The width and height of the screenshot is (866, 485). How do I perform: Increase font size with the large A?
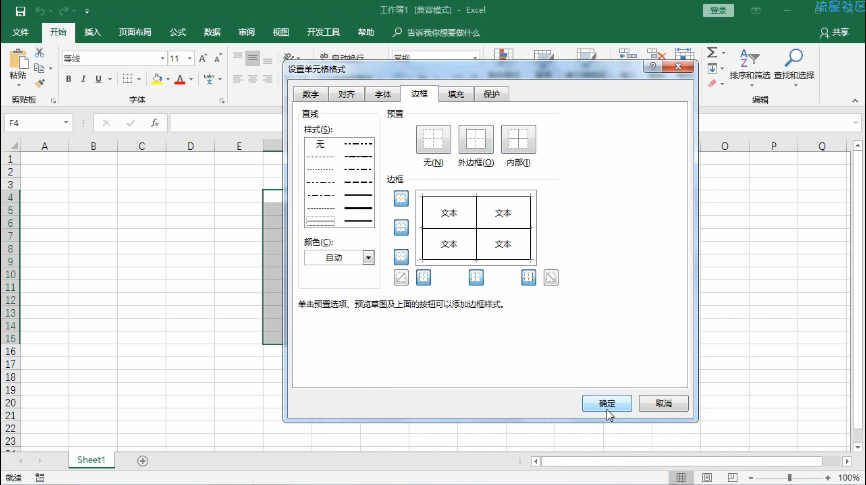tap(203, 58)
